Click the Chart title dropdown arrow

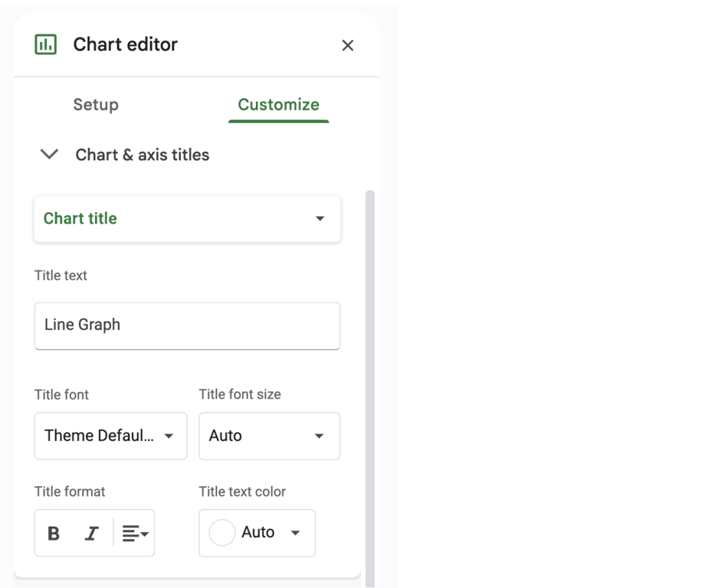coord(320,218)
